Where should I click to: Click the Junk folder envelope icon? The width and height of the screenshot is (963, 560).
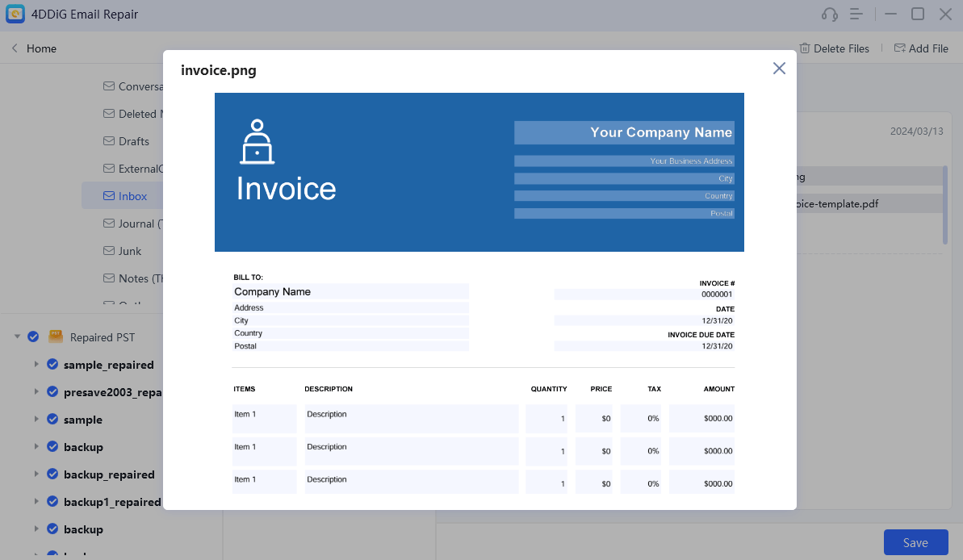tap(109, 251)
